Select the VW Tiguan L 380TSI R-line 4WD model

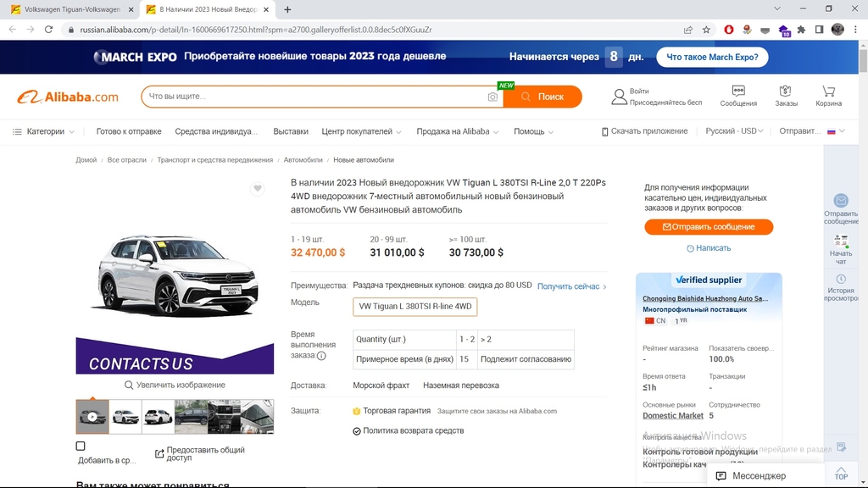tap(415, 307)
